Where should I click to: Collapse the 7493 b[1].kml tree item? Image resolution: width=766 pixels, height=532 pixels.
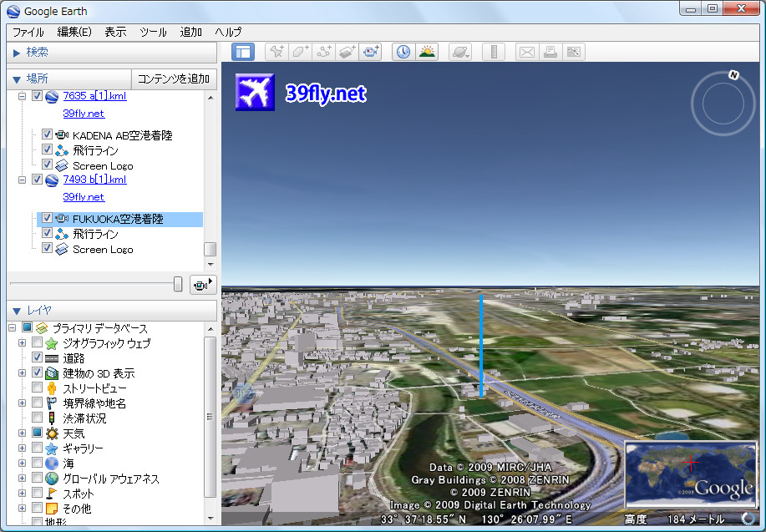(x=23, y=179)
